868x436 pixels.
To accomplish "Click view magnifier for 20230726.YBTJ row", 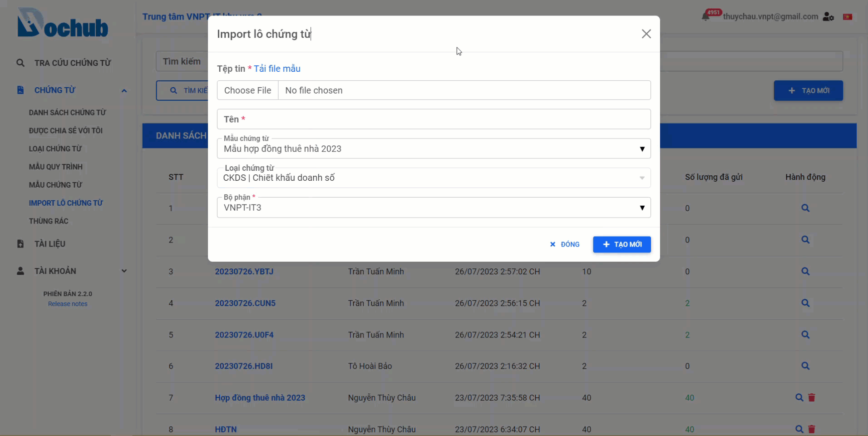I will [x=805, y=272].
